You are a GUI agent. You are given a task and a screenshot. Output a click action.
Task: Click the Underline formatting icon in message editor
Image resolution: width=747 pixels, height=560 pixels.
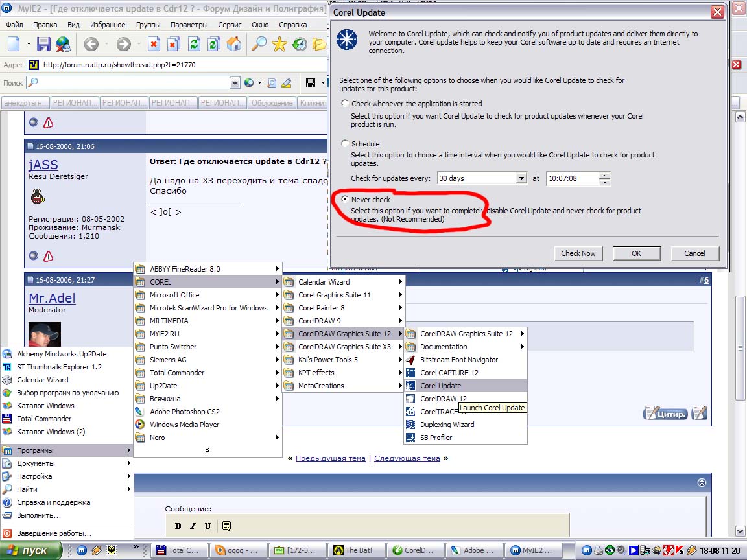[x=207, y=526]
